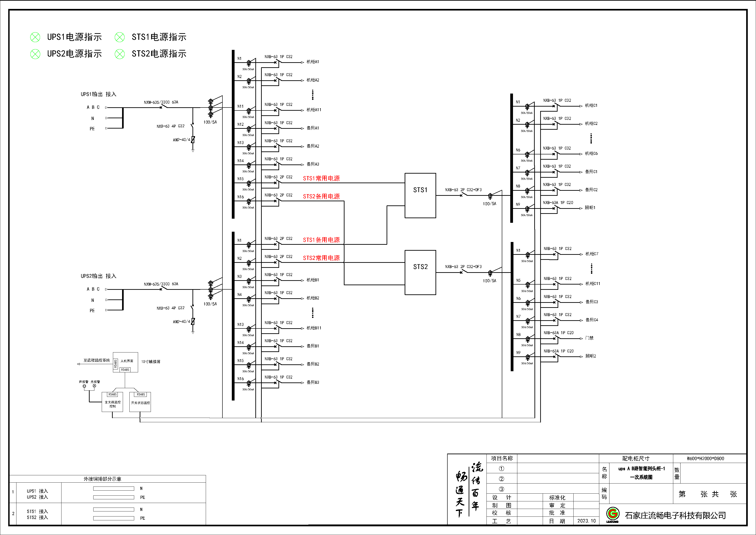Click the green G company logo
The width and height of the screenshot is (756, 535).
click(x=613, y=513)
